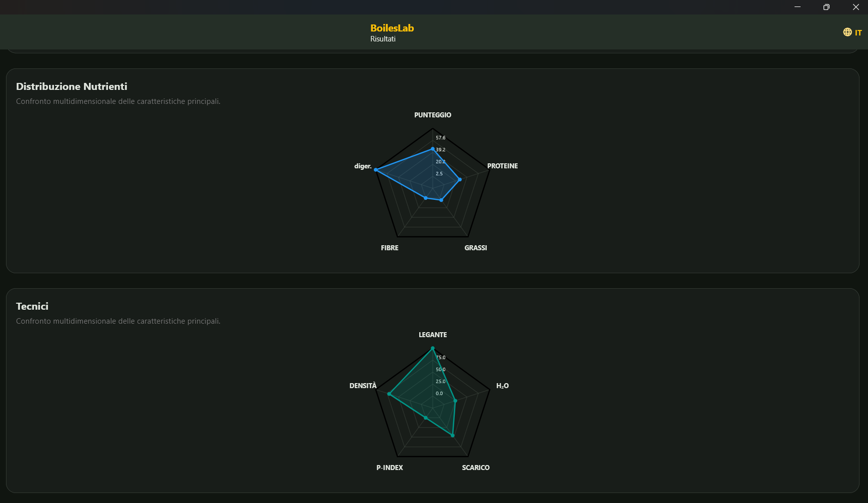Image resolution: width=868 pixels, height=503 pixels.
Task: Open the globe language icon
Action: pos(848,32)
